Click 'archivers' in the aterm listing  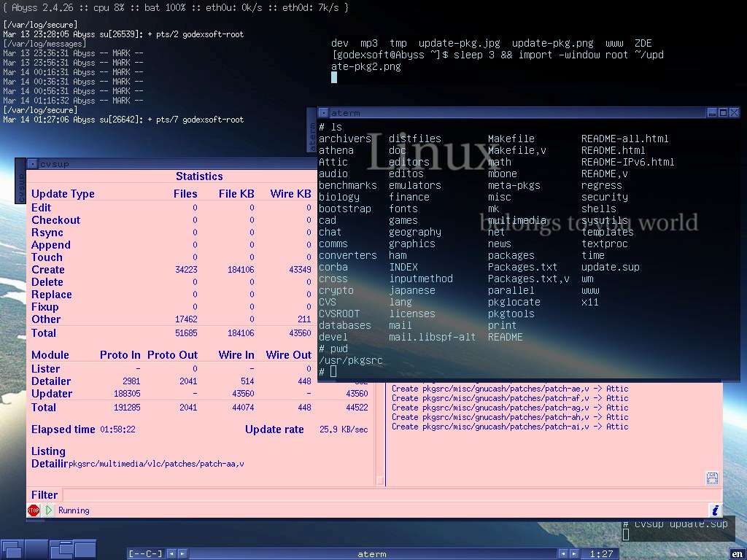345,139
